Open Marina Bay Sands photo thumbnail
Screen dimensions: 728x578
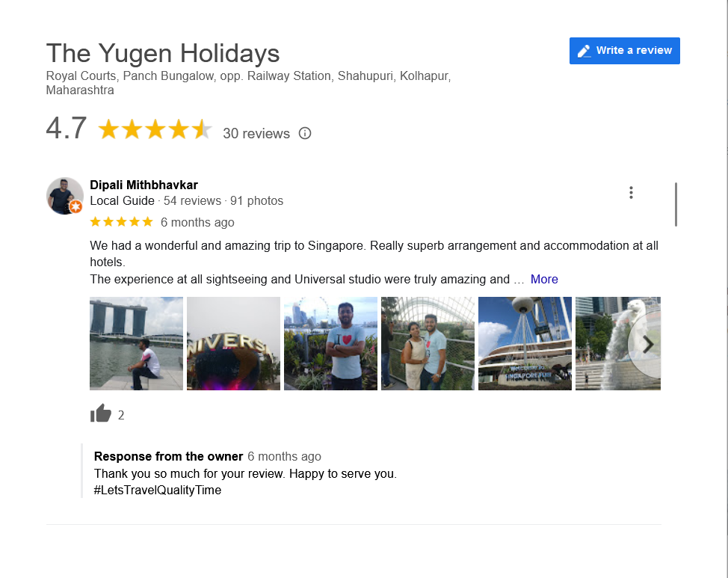(136, 343)
